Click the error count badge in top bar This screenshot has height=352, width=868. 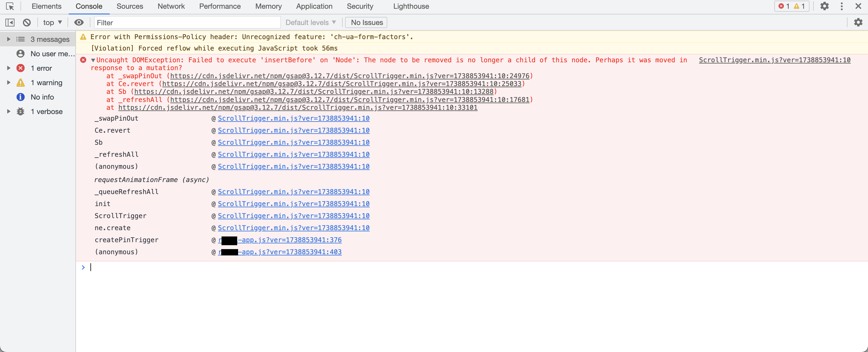[x=784, y=6]
